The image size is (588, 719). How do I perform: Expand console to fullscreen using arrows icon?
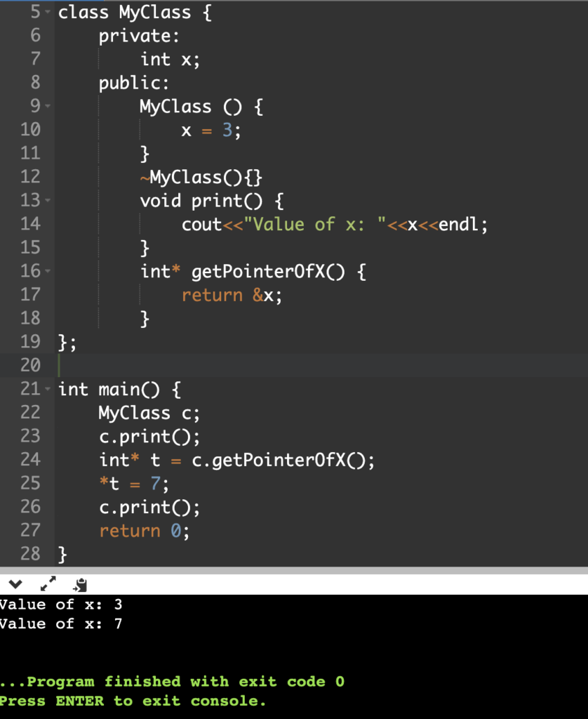[48, 583]
